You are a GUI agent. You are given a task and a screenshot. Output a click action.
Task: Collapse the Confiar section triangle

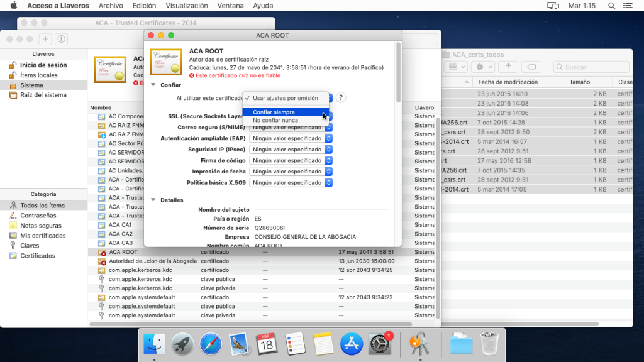tap(153, 85)
